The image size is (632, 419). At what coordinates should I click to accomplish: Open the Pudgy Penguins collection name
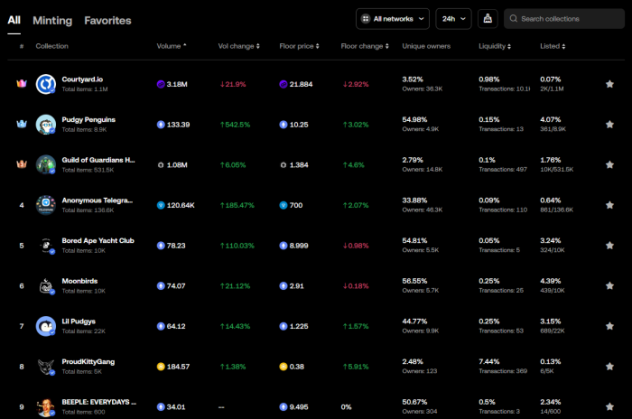88,120
